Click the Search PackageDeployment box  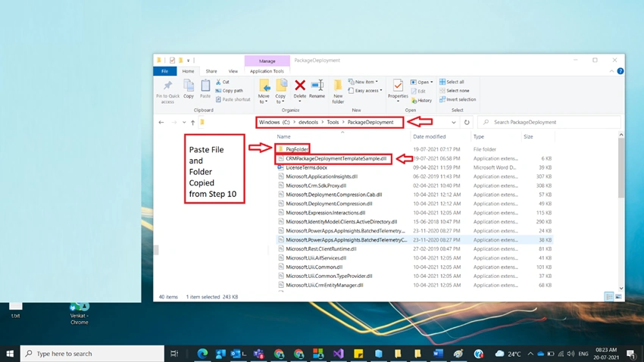pos(549,123)
